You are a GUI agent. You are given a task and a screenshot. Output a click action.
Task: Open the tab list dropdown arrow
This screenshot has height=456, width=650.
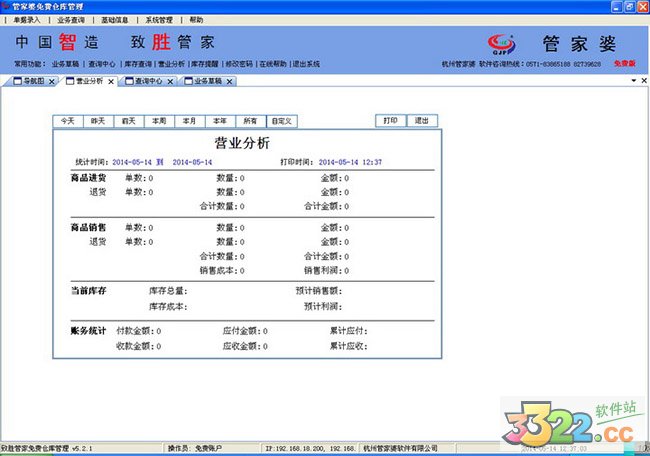point(634,80)
